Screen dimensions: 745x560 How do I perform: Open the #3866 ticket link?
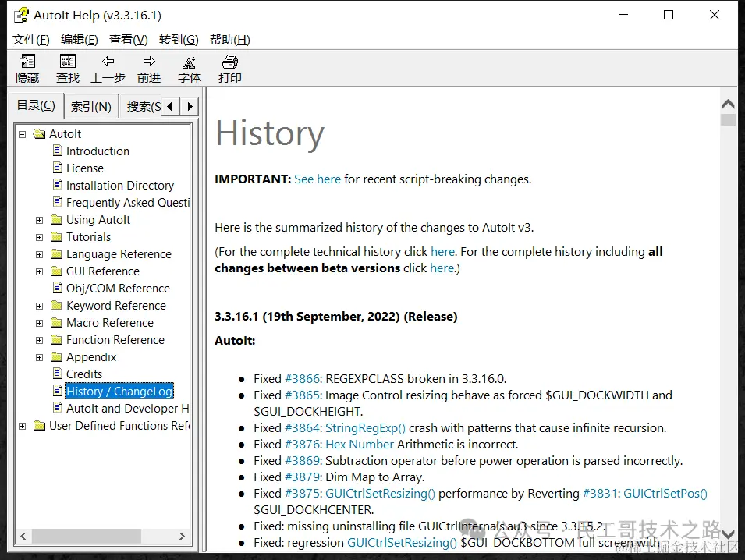(302, 378)
